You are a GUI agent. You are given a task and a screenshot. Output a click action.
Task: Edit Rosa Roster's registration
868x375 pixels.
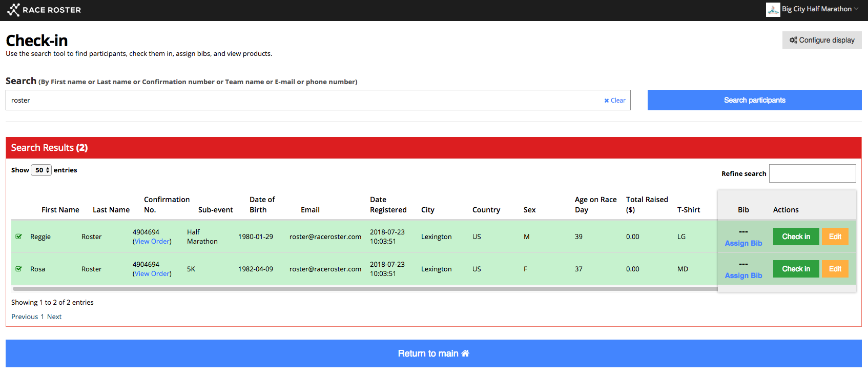835,269
